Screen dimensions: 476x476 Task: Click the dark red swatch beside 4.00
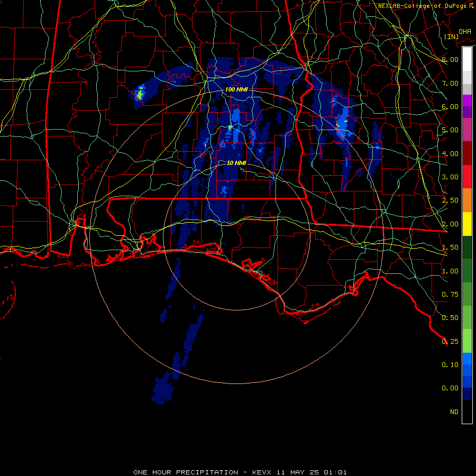pos(467,153)
